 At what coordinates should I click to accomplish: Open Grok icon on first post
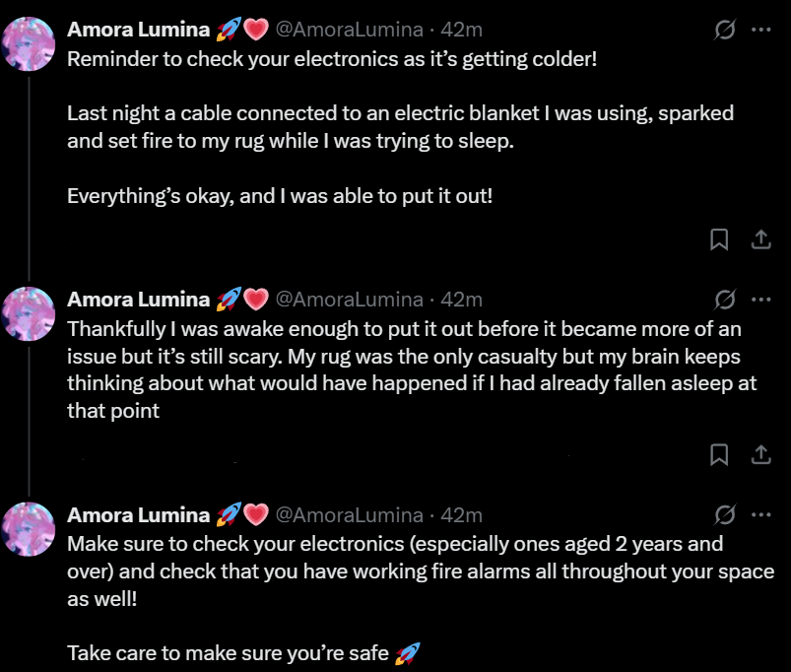coord(725,30)
